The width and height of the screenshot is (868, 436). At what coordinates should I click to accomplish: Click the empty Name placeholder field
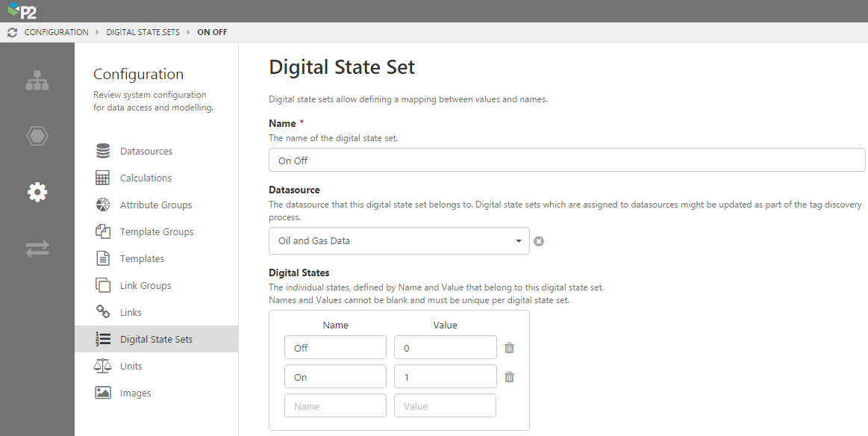pyautogui.click(x=335, y=406)
